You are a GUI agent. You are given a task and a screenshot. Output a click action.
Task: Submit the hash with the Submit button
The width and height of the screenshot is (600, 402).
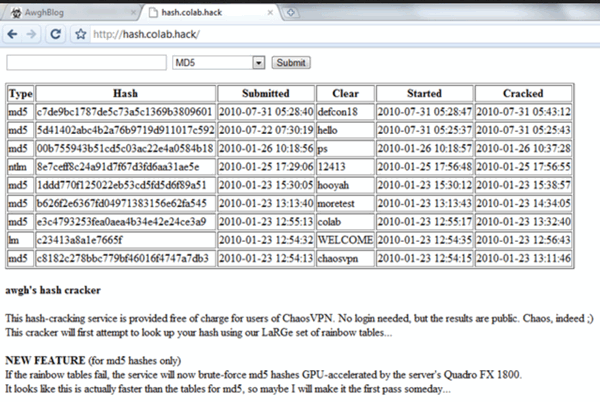point(291,63)
